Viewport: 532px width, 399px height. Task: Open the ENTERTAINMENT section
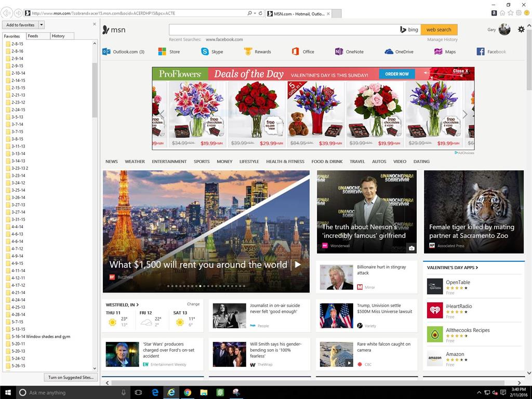169,162
